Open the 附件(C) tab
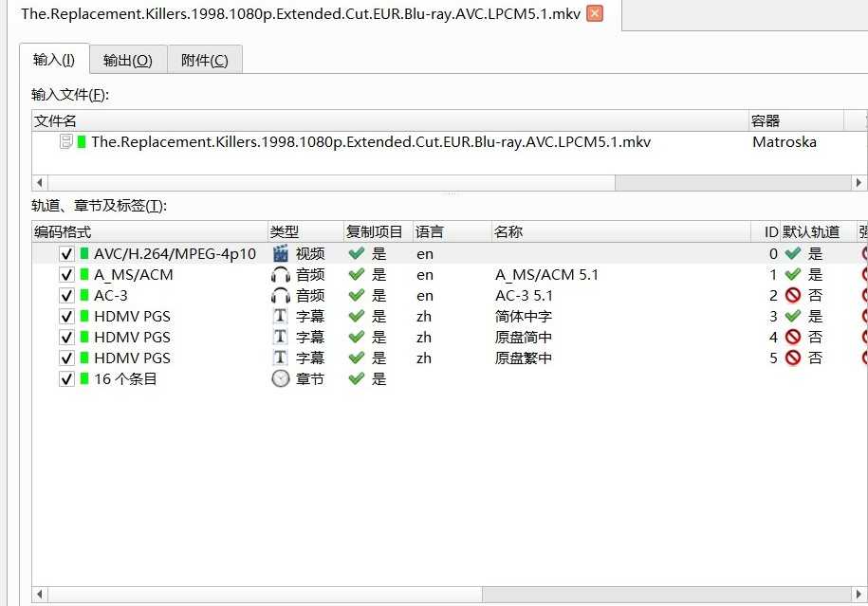Viewport: 868px width, 606px height. 205,60
